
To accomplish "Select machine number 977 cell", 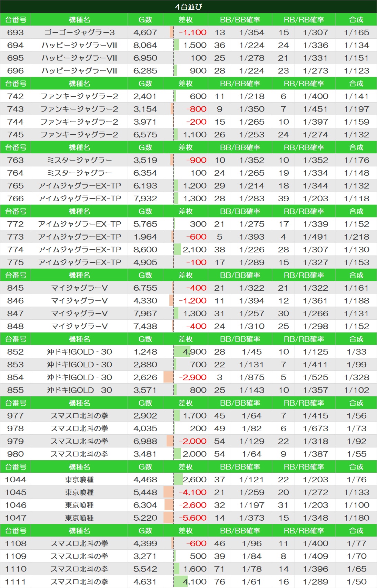I will coord(16,416).
